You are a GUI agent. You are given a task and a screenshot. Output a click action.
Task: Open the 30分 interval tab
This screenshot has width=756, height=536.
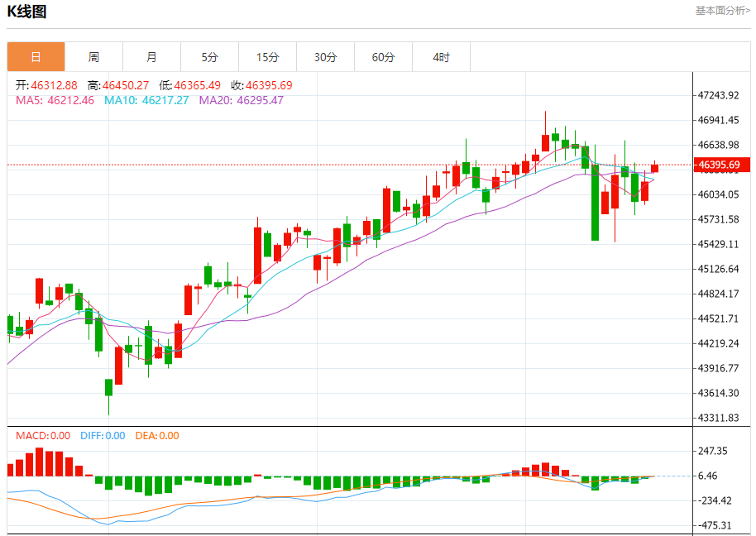(x=325, y=57)
